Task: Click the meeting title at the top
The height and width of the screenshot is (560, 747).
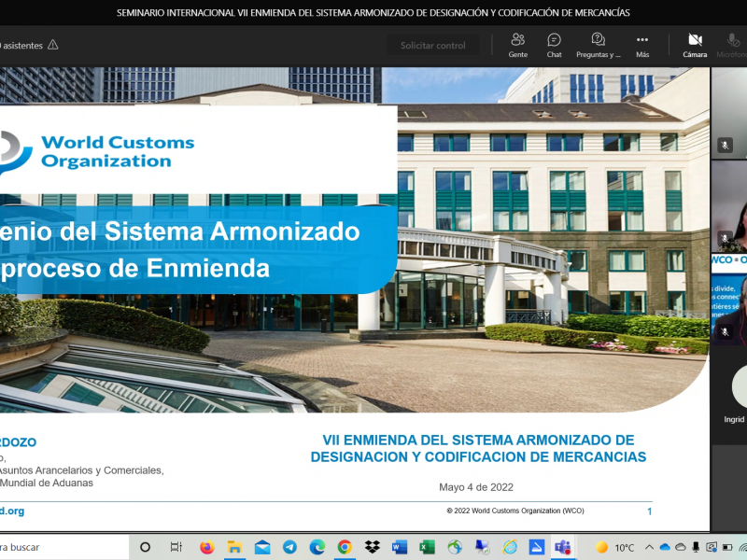Action: point(373,13)
